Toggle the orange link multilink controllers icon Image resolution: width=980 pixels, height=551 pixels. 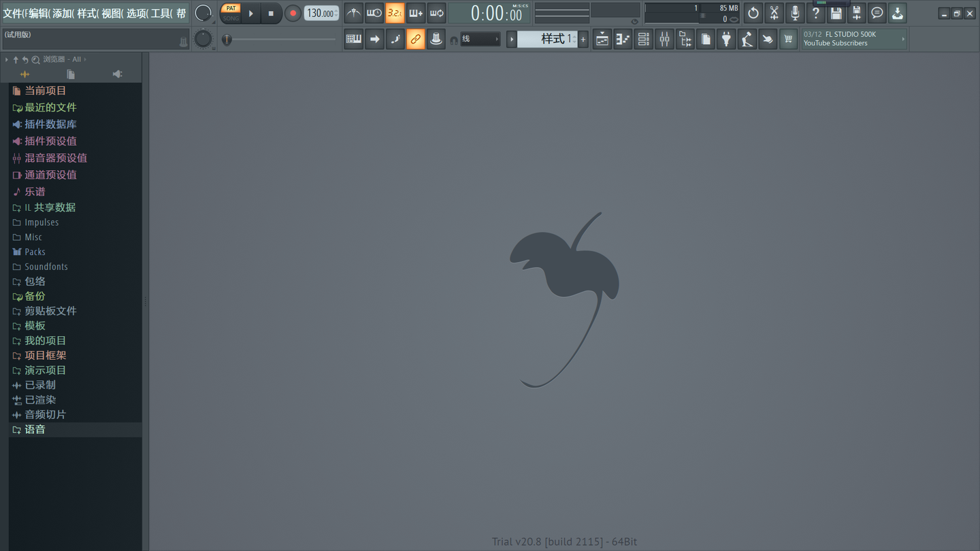coord(416,39)
